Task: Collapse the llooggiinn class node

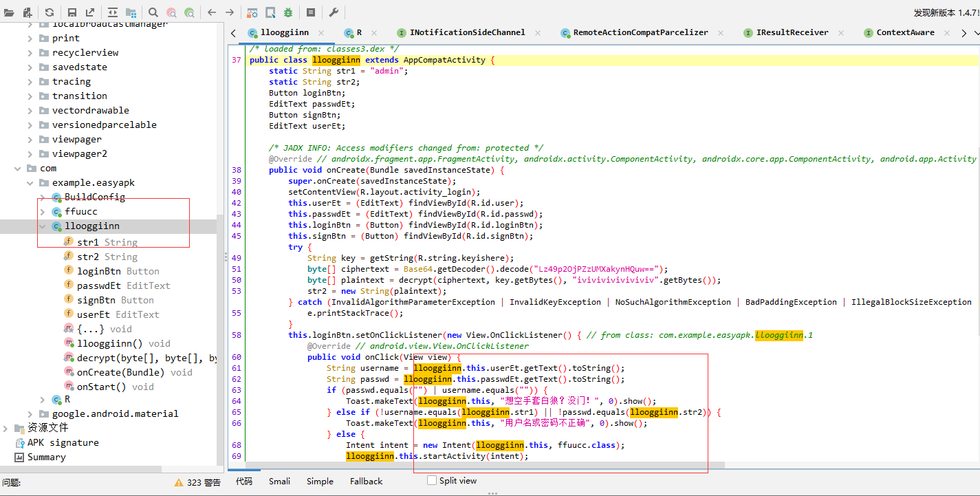Action: 43,226
